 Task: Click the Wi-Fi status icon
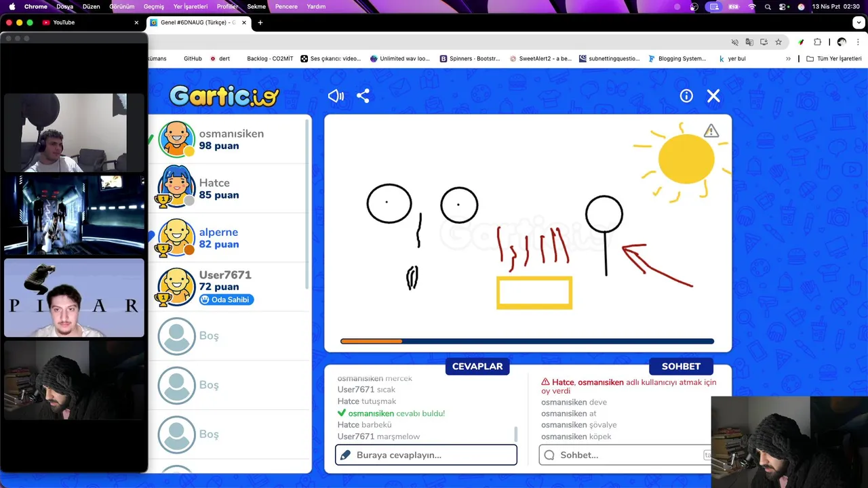point(751,7)
